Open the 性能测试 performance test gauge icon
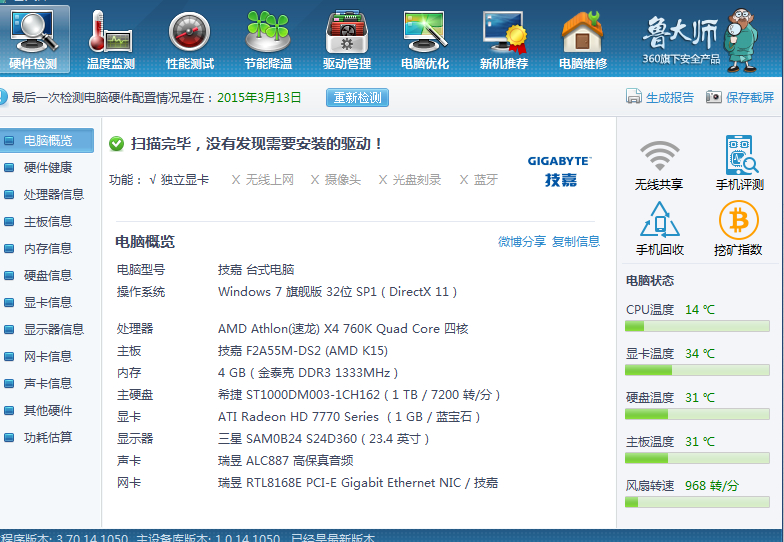 [190, 39]
